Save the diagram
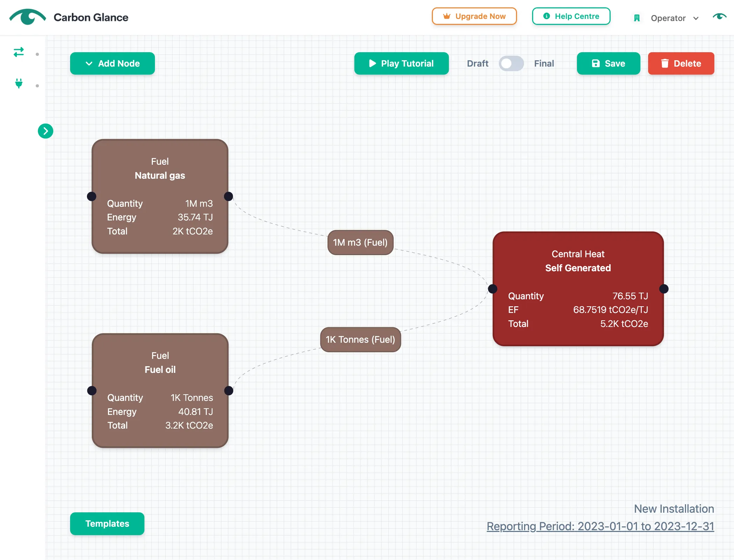 click(x=609, y=63)
